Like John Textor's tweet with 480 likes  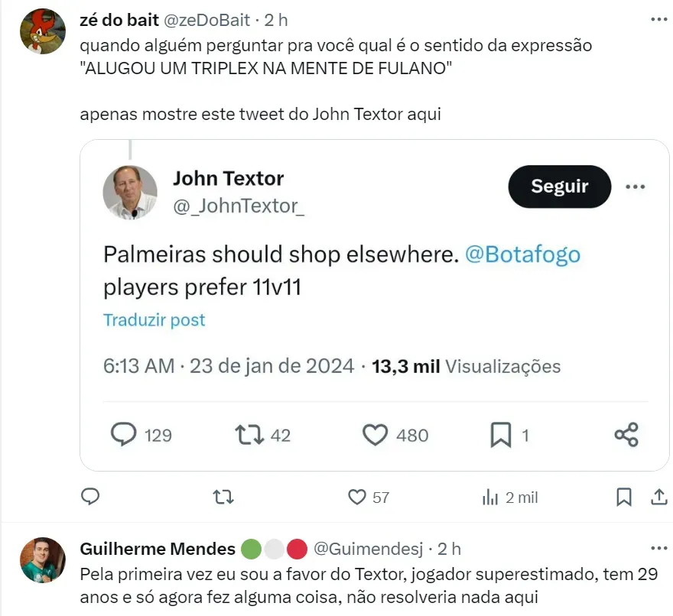click(x=375, y=435)
